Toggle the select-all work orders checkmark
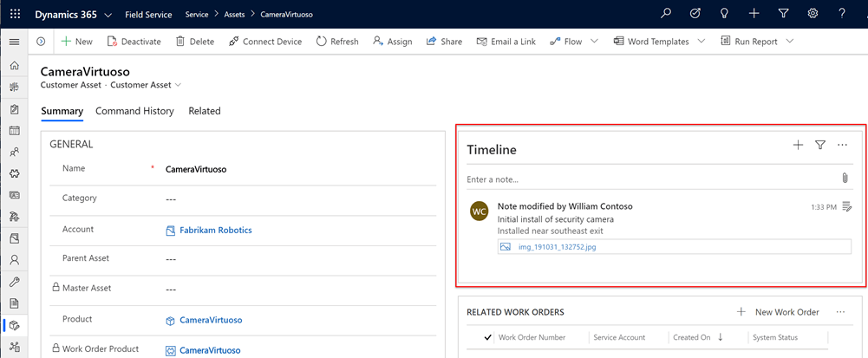This screenshot has width=868, height=358. (487, 337)
